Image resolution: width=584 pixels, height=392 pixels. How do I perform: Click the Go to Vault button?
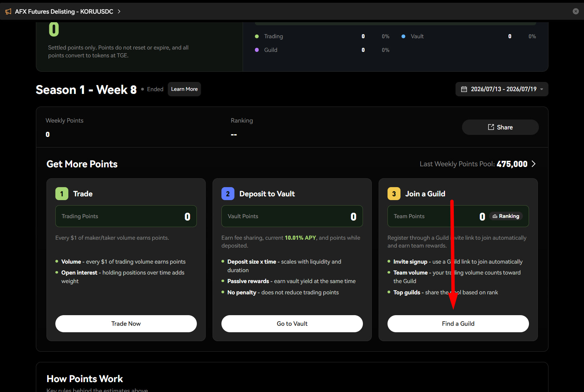(x=292, y=324)
